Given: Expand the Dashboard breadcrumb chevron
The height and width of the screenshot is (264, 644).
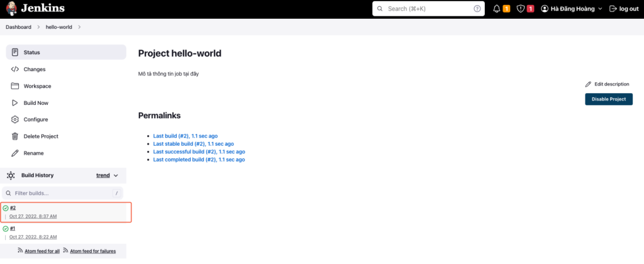Looking at the screenshot, I should coord(38,27).
